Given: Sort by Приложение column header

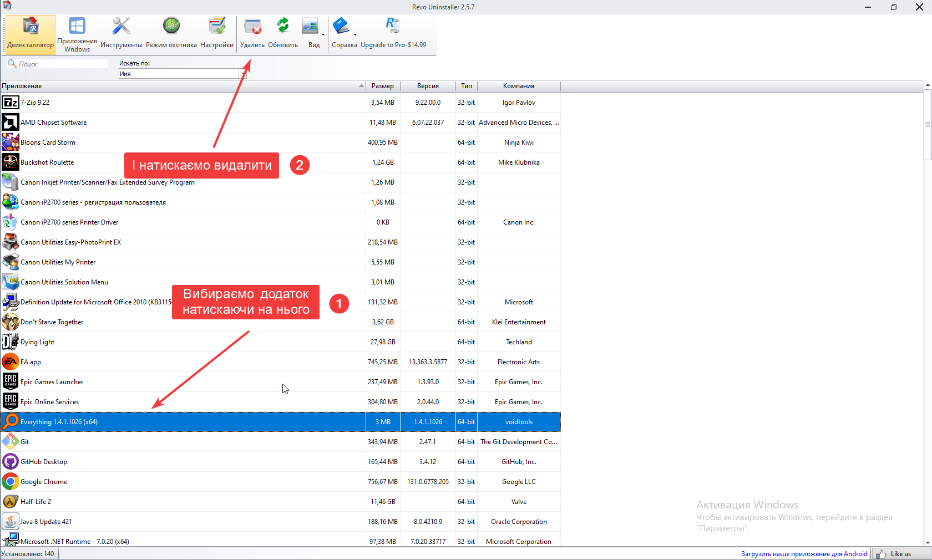Looking at the screenshot, I should (183, 86).
